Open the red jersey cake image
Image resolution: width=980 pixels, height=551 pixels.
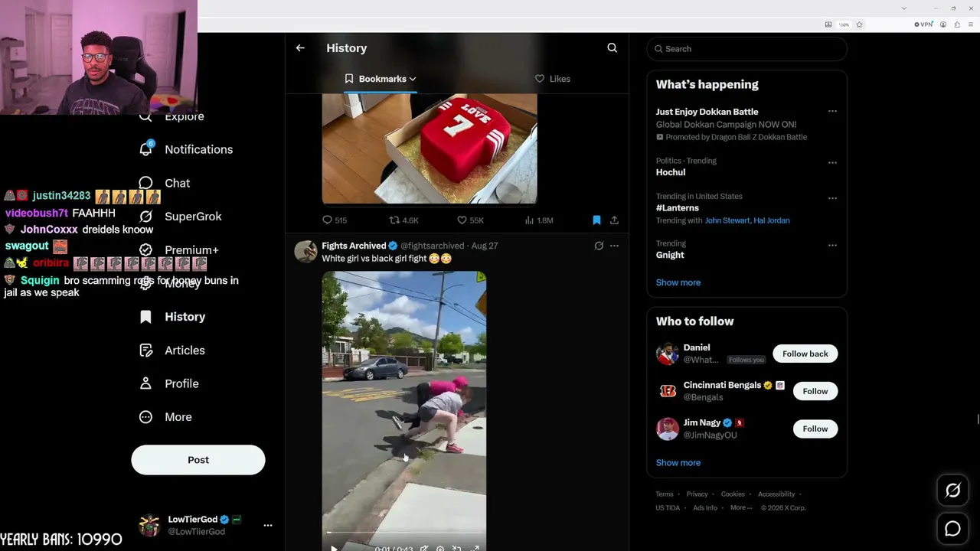(430, 148)
